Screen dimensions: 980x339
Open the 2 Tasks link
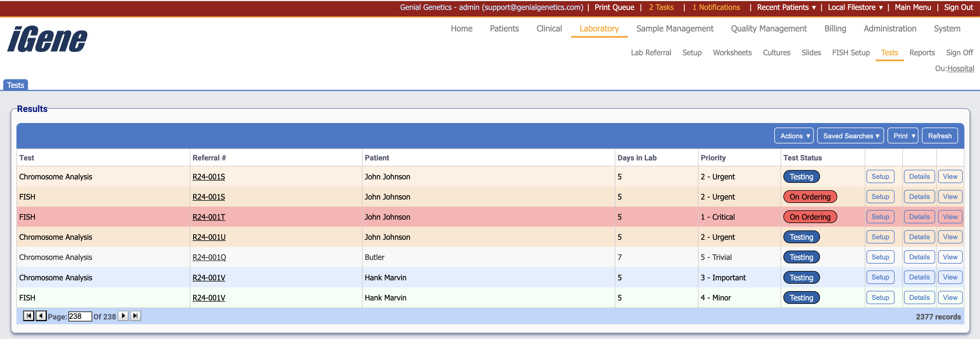tap(661, 8)
